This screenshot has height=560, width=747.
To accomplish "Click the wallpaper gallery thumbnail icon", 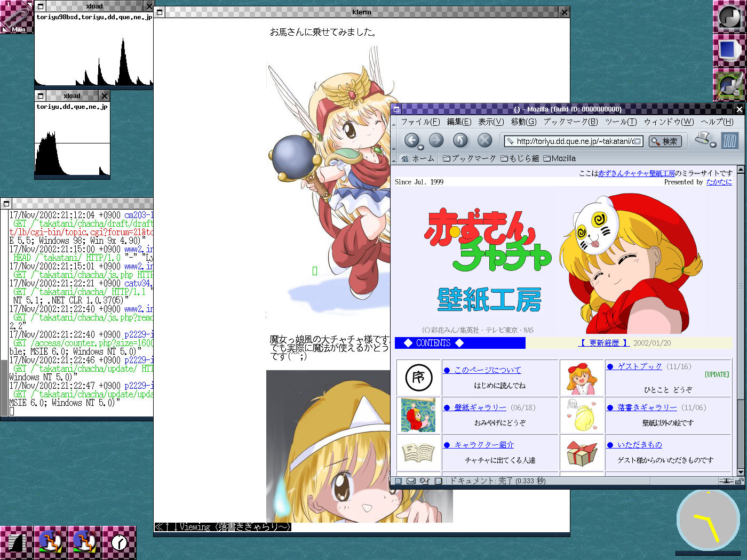I will tap(418, 415).
